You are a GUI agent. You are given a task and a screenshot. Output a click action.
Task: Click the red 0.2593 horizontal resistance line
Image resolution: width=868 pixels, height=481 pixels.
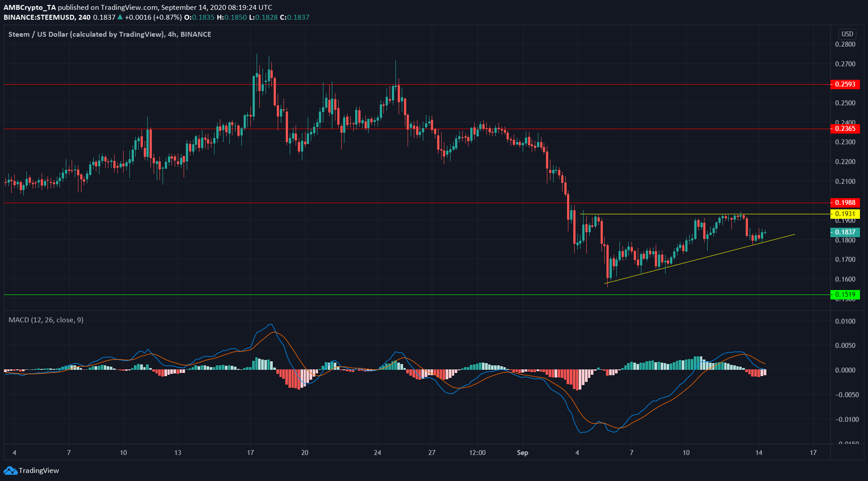pyautogui.click(x=417, y=84)
